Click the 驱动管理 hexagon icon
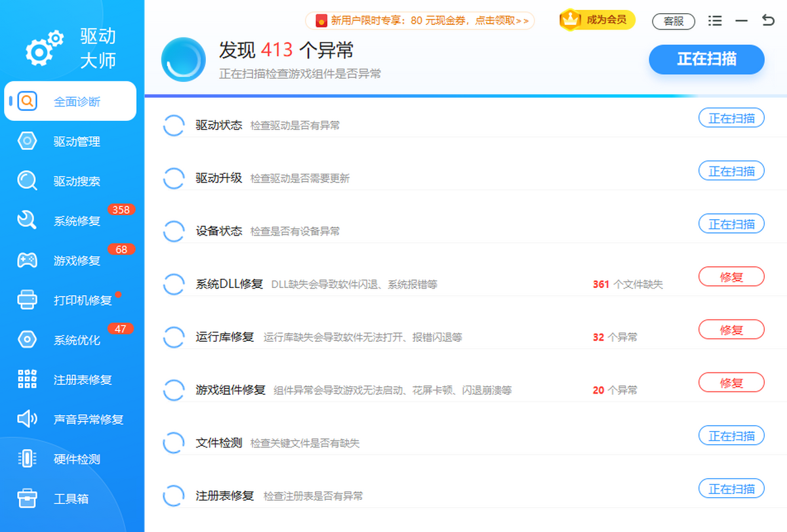Image resolution: width=787 pixels, height=532 pixels. click(x=27, y=141)
